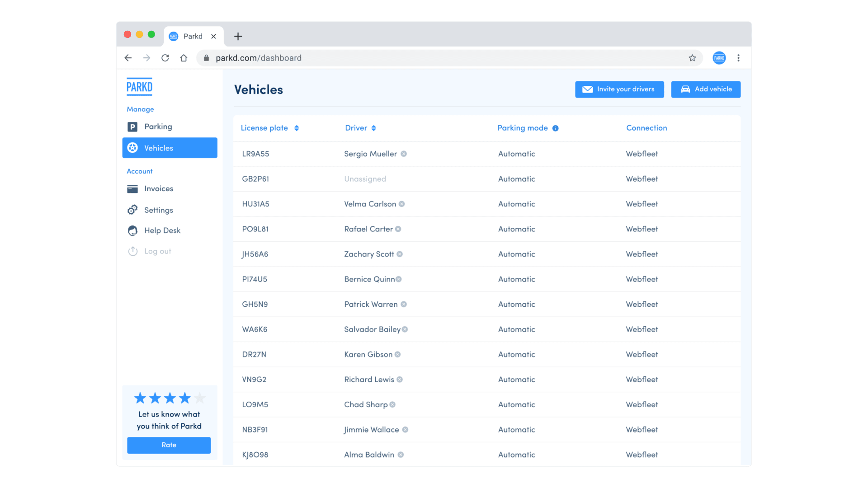This screenshot has width=868, height=488.
Task: Sort by License plate column
Action: pos(297,128)
